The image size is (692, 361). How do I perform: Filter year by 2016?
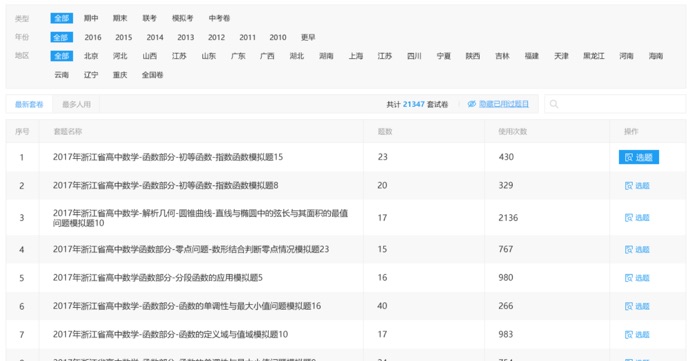pos(93,38)
